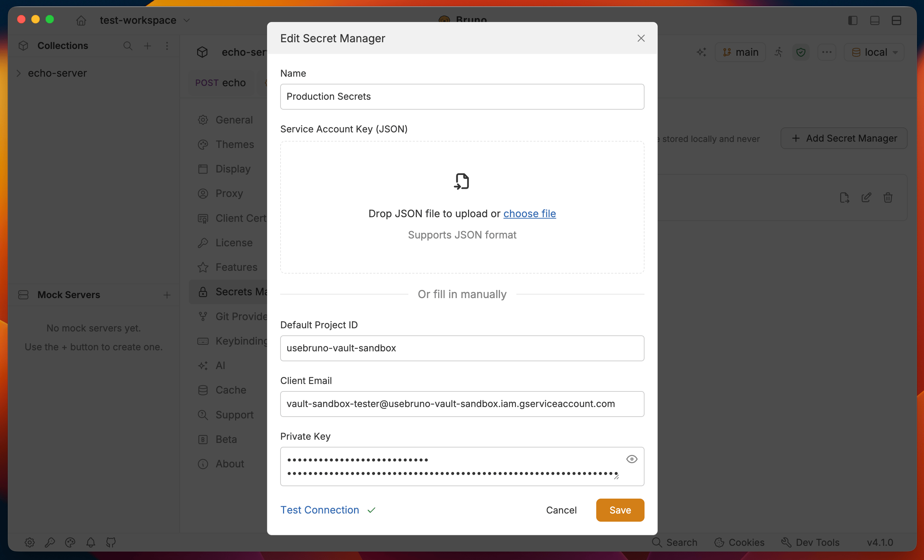The width and height of the screenshot is (924, 560).
Task: Expand the echo-server collection
Action: point(18,73)
